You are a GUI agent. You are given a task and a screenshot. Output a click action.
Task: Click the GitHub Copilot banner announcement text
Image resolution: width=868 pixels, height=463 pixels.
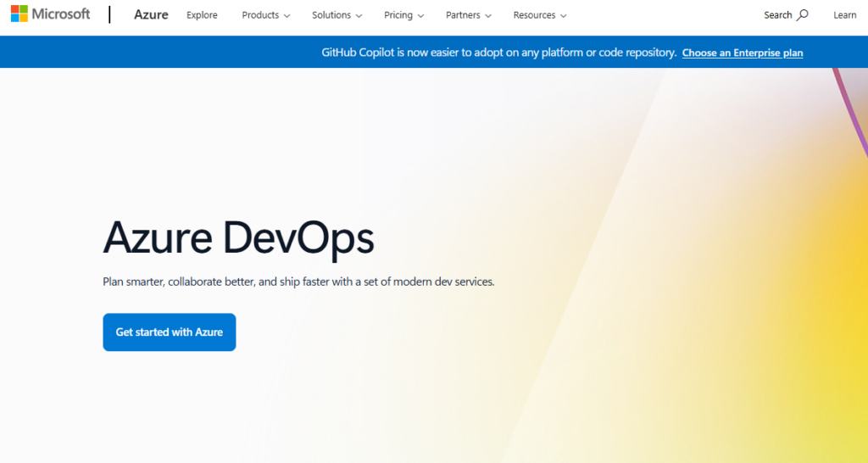(498, 53)
